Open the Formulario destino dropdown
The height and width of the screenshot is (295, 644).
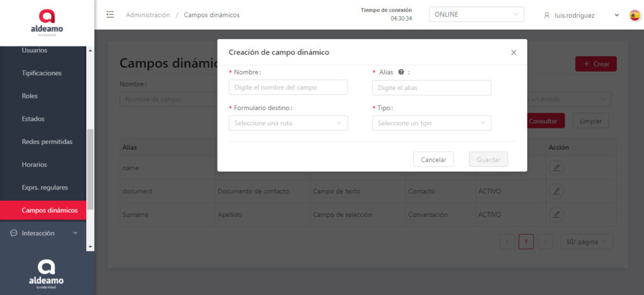coord(288,123)
